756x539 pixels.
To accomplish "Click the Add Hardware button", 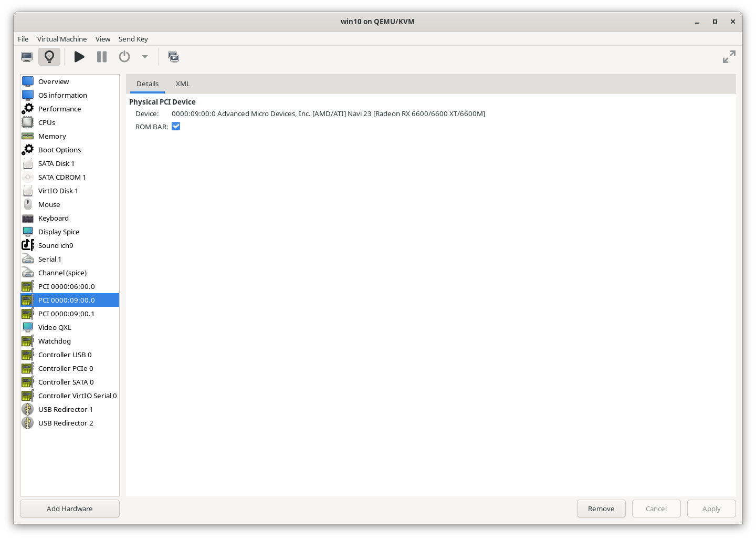I will click(70, 509).
